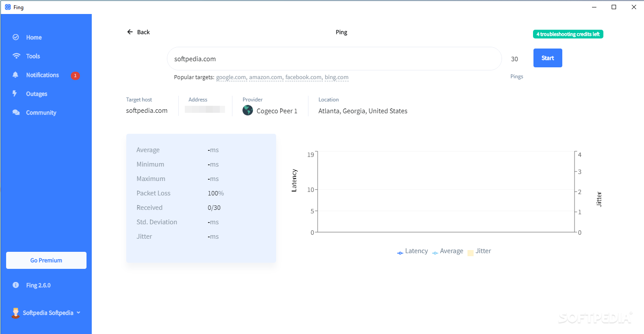
Task: Click the blurred IP address value
Action: pyautogui.click(x=205, y=110)
